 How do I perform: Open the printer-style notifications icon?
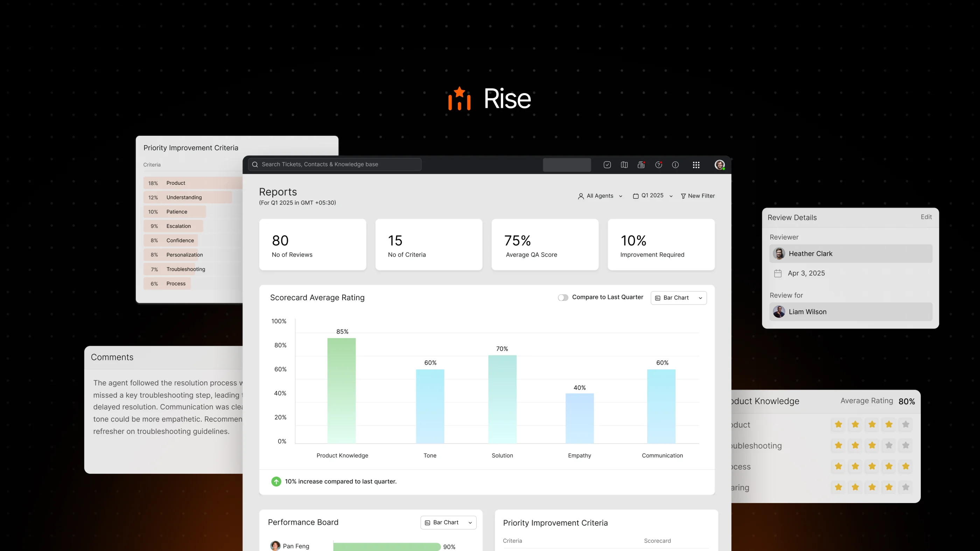(642, 165)
